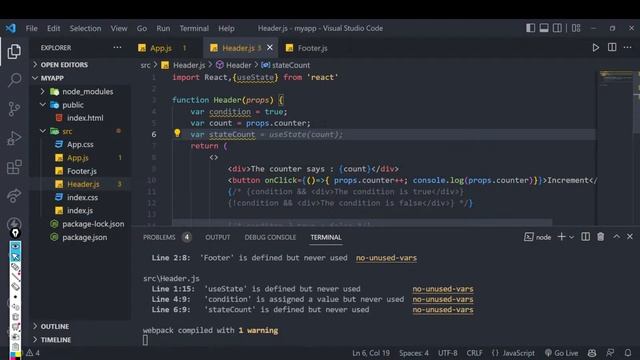
Task: Click the VS Code logo icon
Action: [11, 28]
